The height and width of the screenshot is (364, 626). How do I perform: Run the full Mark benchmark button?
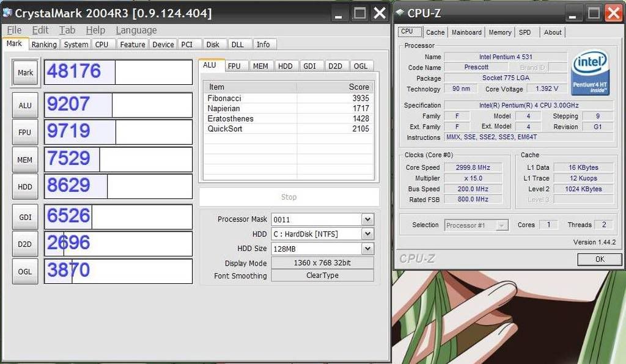point(25,73)
